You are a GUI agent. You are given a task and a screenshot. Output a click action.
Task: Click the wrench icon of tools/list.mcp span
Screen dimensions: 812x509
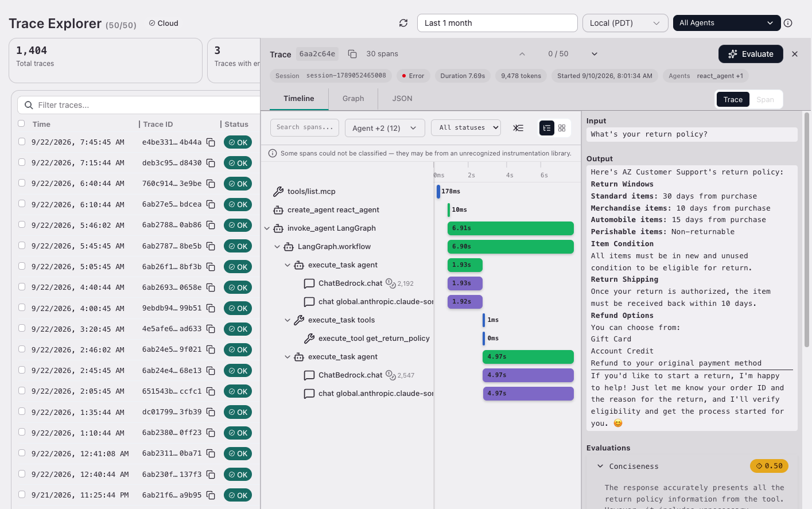(x=278, y=192)
